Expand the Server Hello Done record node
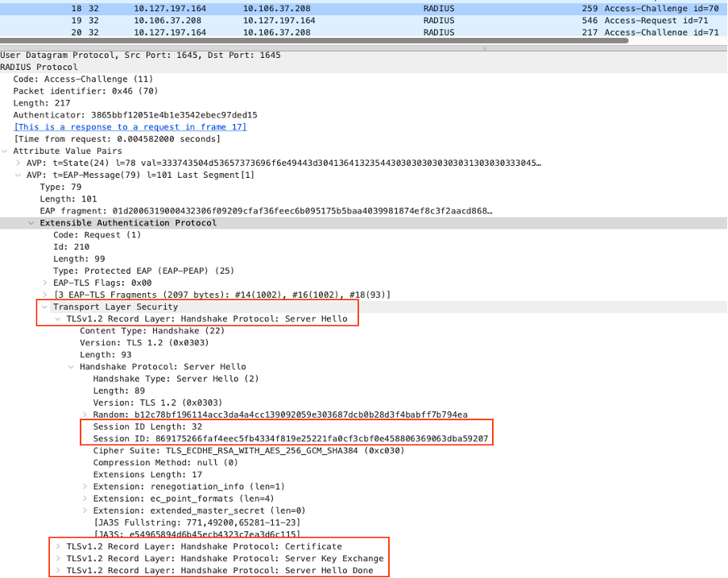Viewport: 728px width, 578px height. click(x=58, y=571)
